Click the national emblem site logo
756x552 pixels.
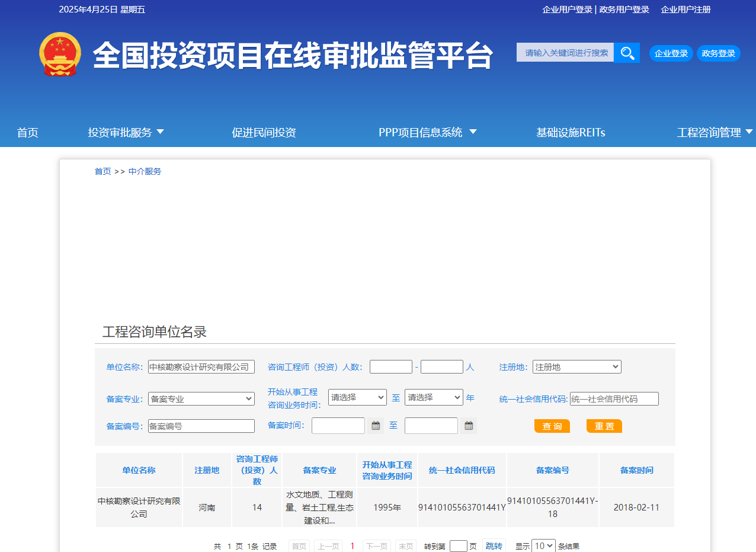(59, 54)
